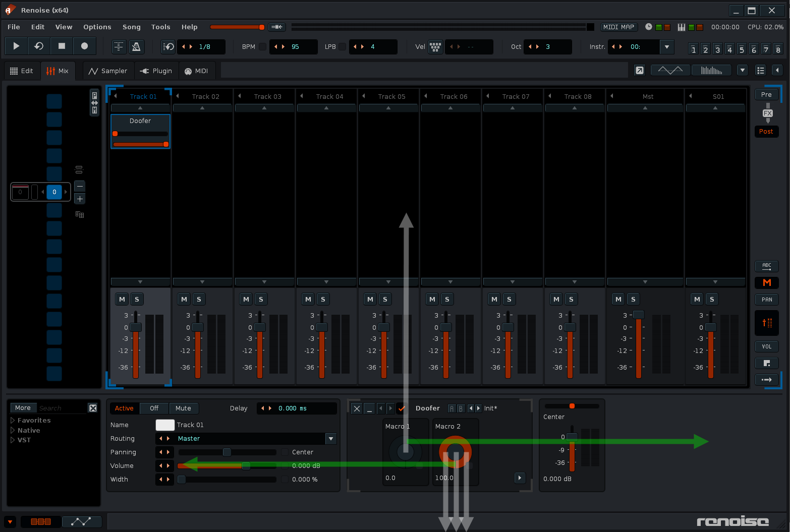Click the clock icon beside MIDI MAP

pyautogui.click(x=649, y=27)
